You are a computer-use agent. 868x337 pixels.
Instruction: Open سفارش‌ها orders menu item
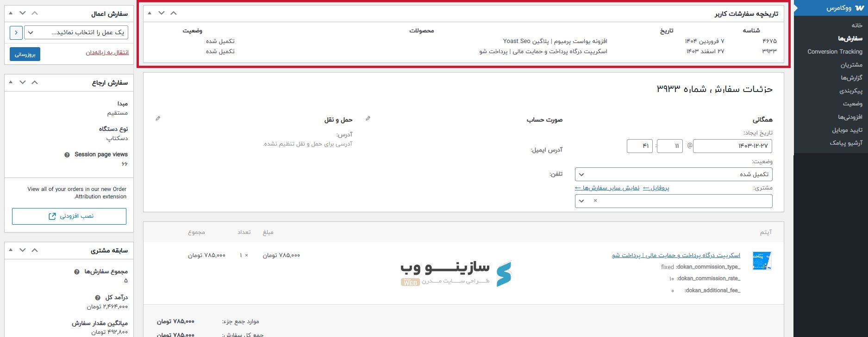coord(850,38)
